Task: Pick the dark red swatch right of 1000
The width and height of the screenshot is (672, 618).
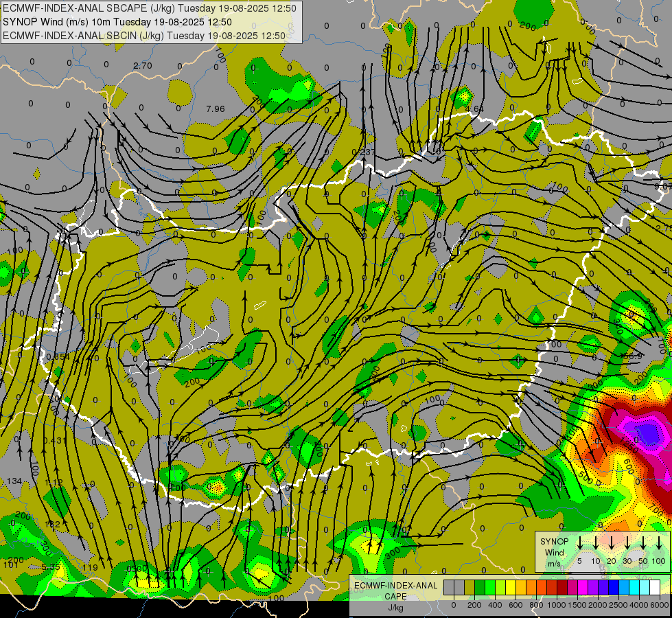Action: point(562,587)
